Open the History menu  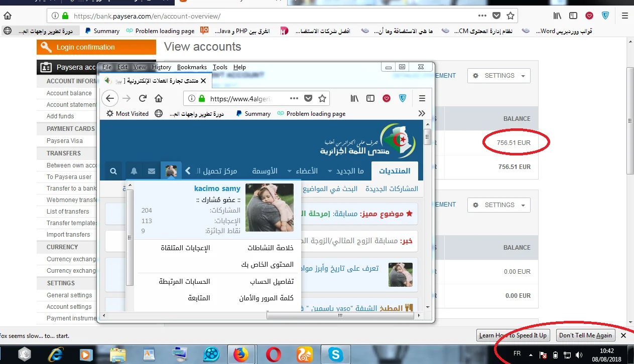click(x=161, y=67)
